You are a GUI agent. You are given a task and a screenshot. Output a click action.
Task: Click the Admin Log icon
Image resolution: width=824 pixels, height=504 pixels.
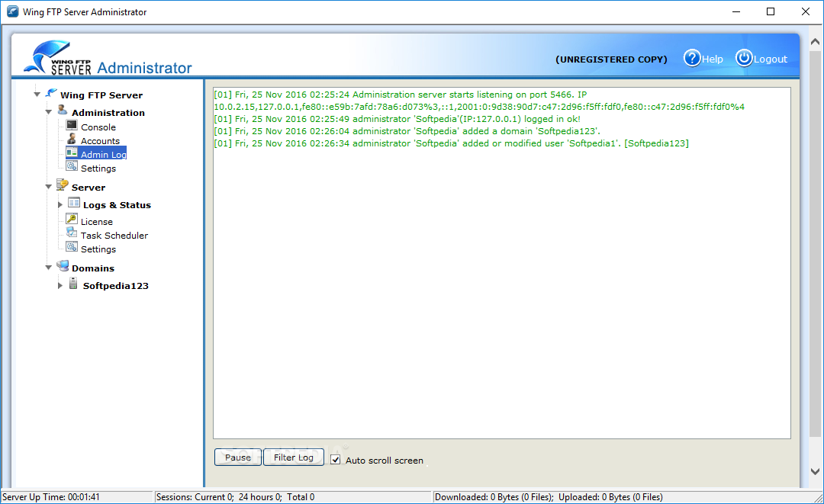(x=72, y=152)
